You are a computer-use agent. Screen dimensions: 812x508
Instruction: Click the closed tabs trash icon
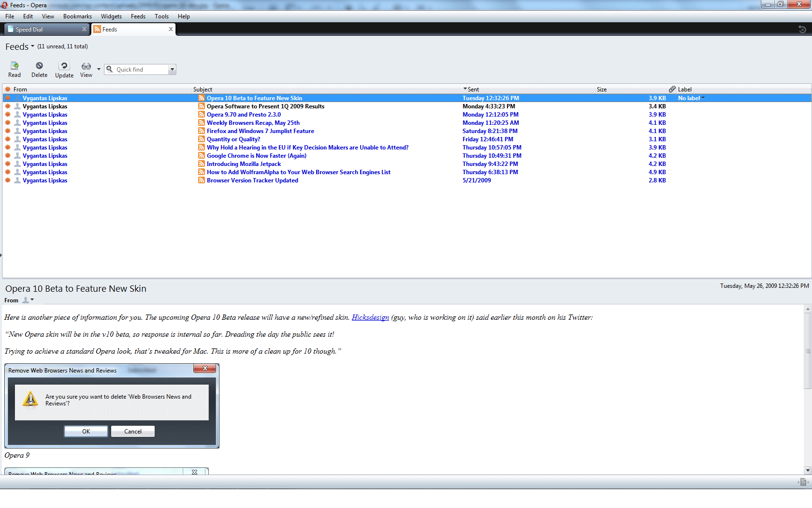(x=802, y=30)
